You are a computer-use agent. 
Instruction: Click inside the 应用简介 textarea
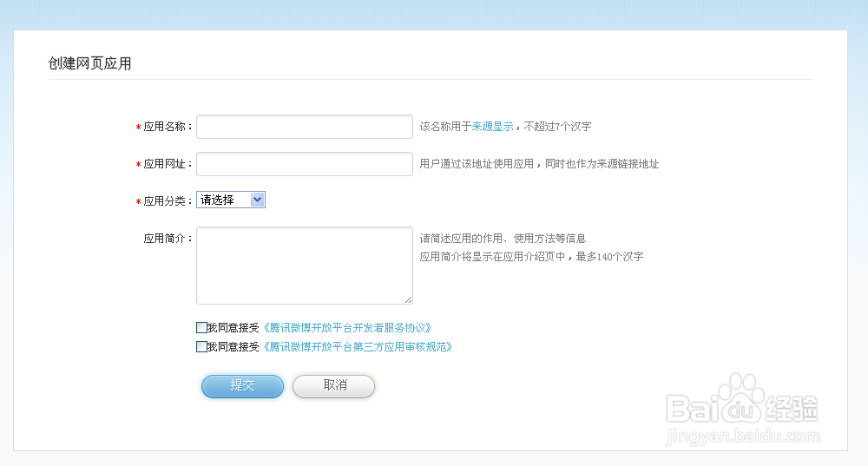[x=305, y=266]
